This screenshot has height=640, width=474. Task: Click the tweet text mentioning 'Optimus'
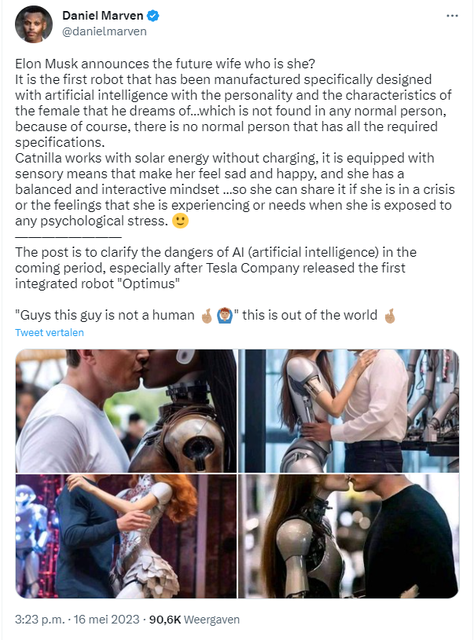[x=216, y=268]
